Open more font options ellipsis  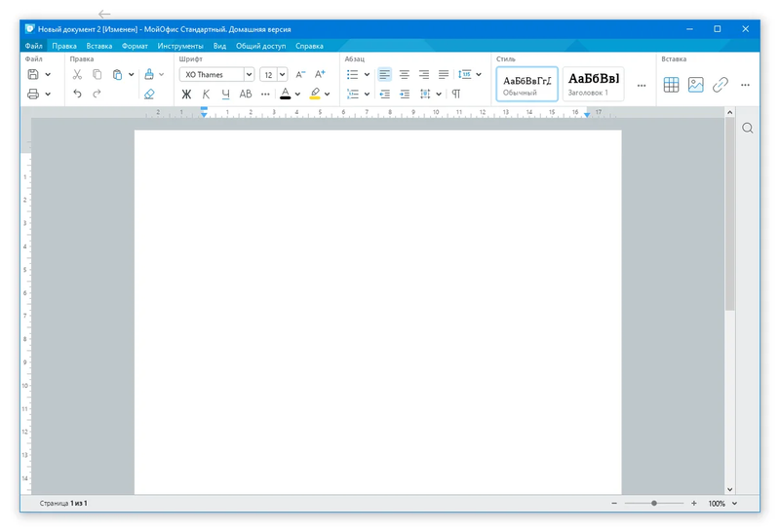coord(265,94)
